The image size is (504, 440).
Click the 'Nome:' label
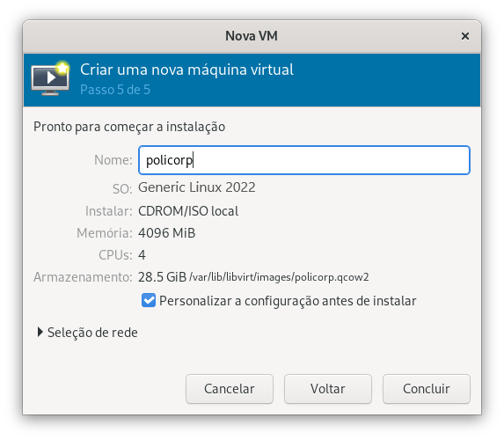coord(113,160)
